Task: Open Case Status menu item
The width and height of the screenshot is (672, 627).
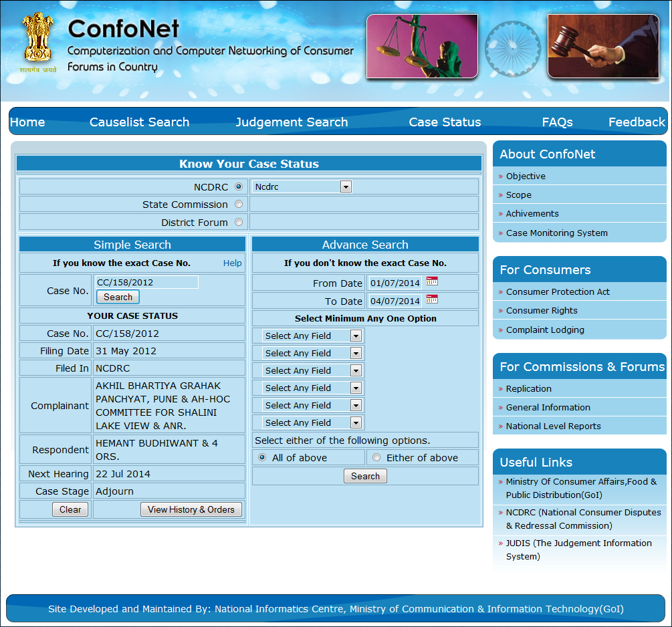Action: click(445, 122)
